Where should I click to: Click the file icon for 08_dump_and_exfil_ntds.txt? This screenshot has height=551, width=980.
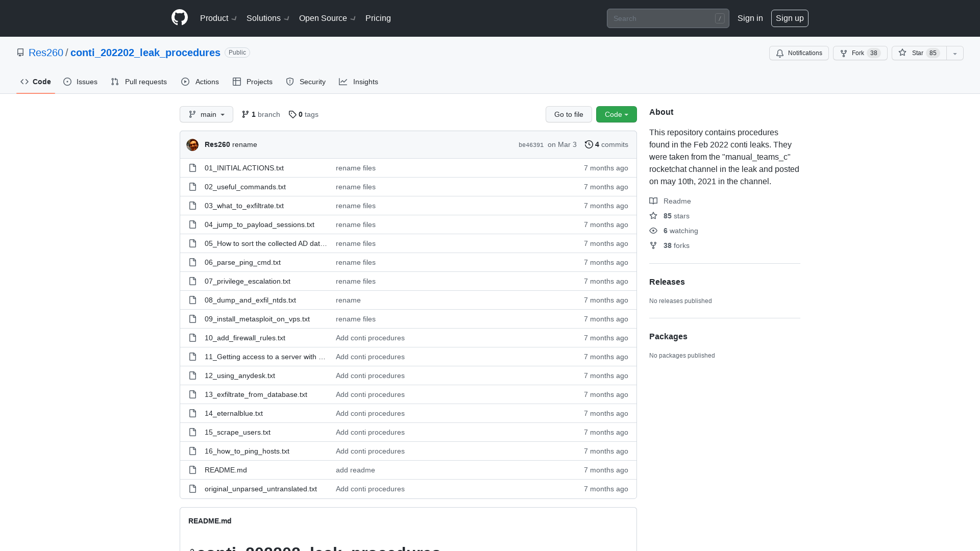pos(192,300)
